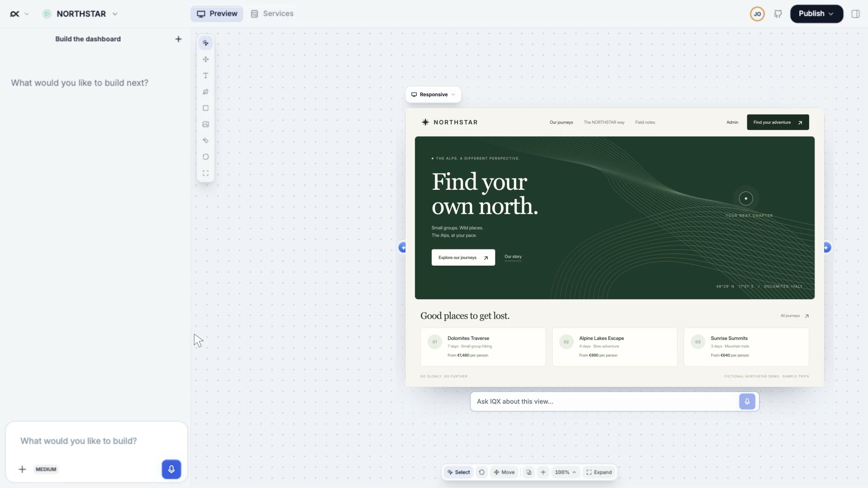
Task: Open the IQX logo dropdown menu
Action: pos(19,14)
